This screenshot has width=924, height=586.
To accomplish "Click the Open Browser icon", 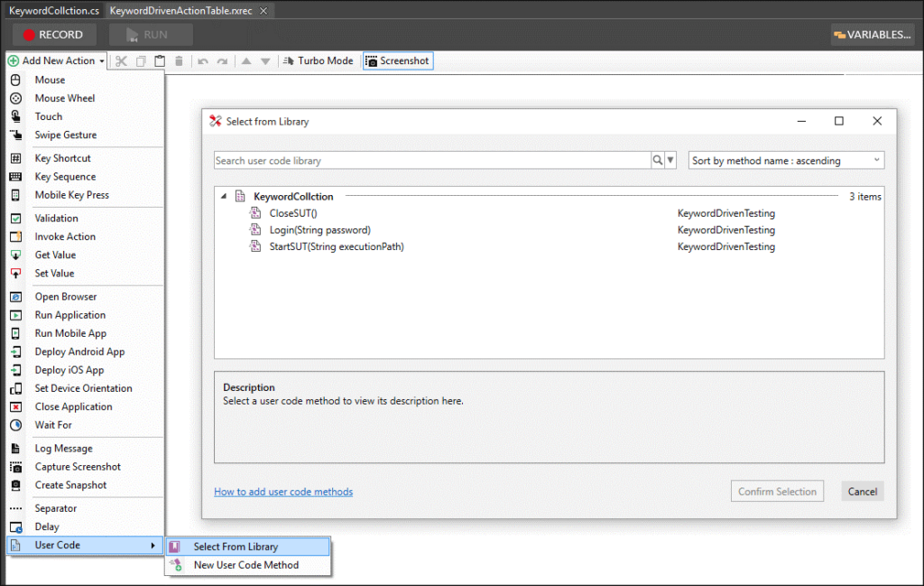I will tap(16, 296).
